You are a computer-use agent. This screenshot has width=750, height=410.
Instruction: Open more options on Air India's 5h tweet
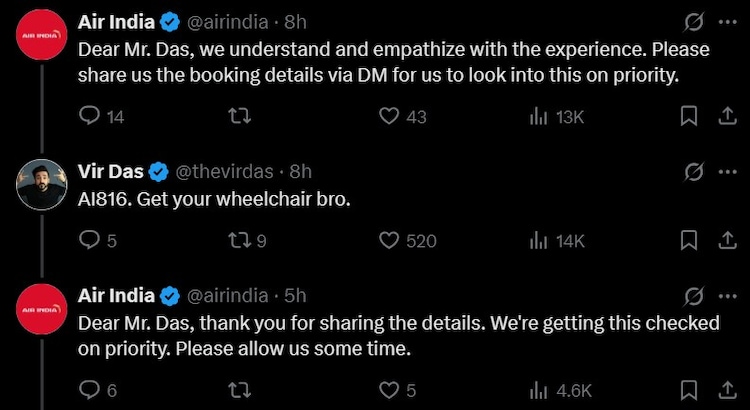point(726,296)
